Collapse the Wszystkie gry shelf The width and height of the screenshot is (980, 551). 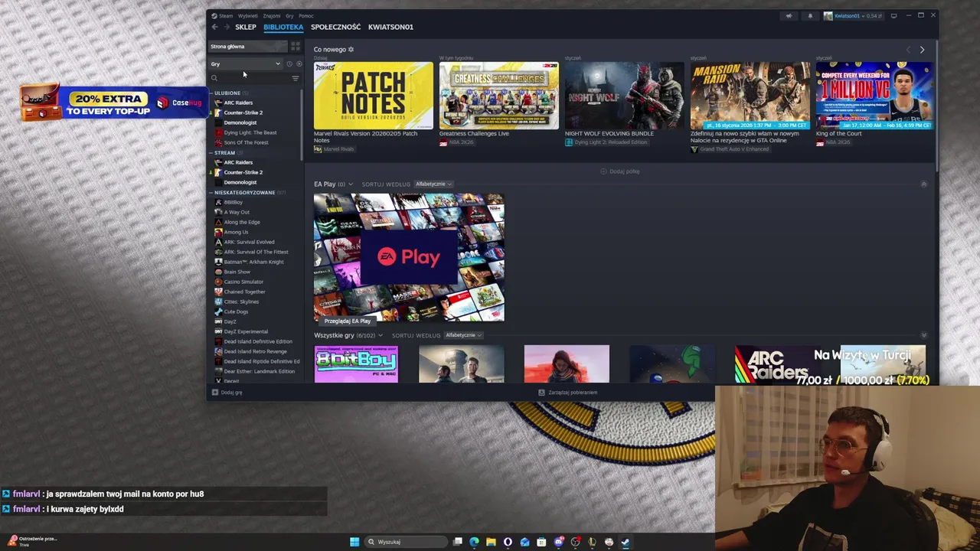point(923,335)
